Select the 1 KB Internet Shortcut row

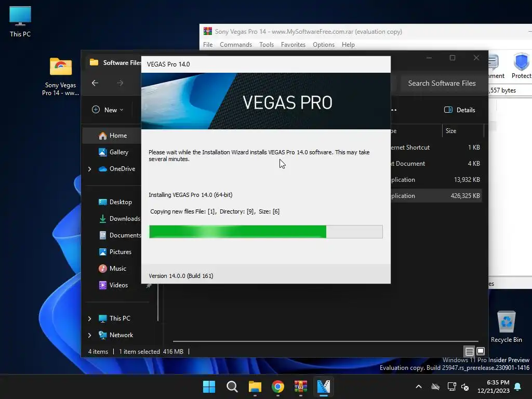(436, 147)
